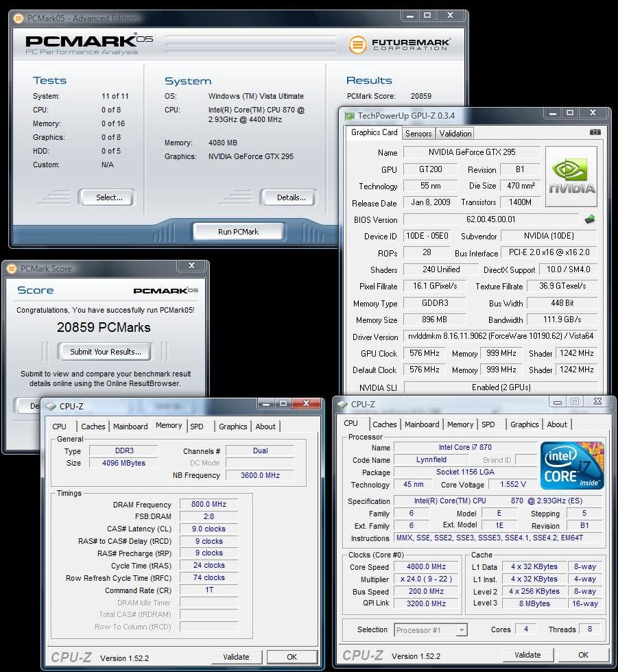The width and height of the screenshot is (618, 672).
Task: Click the Driver Version field in GPU-Z
Action: pos(501,336)
